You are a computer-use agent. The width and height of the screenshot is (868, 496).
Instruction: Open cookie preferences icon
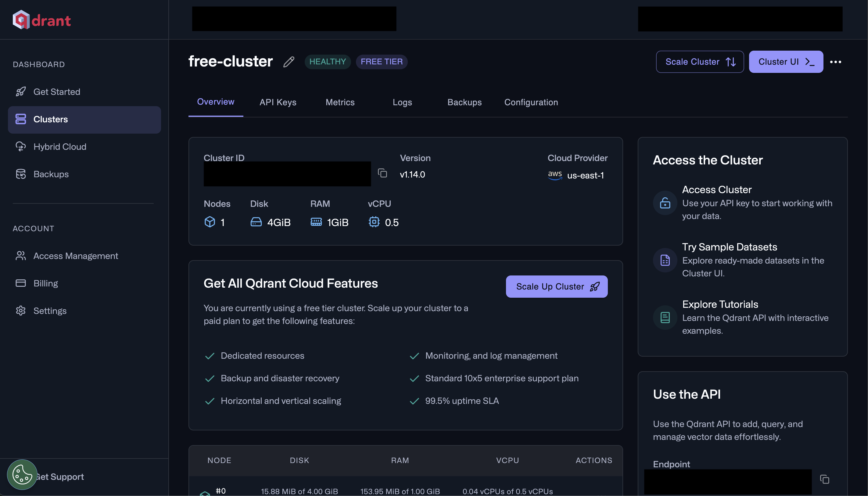pos(22,475)
